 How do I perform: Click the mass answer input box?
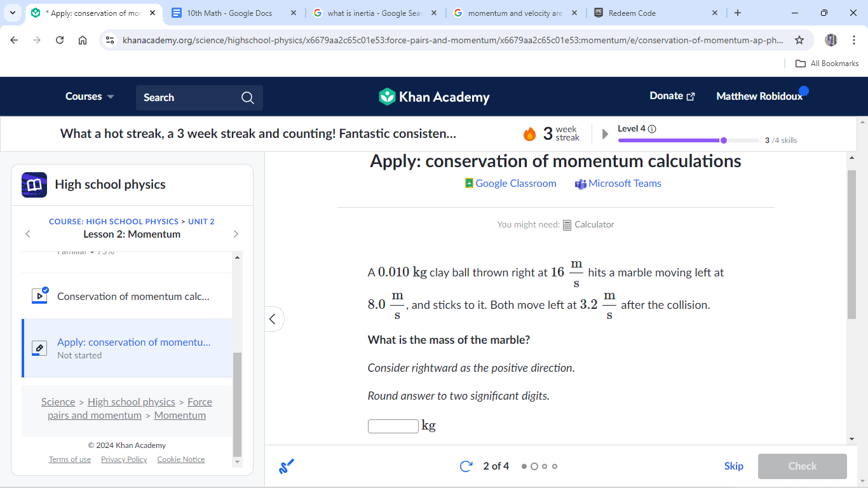393,426
